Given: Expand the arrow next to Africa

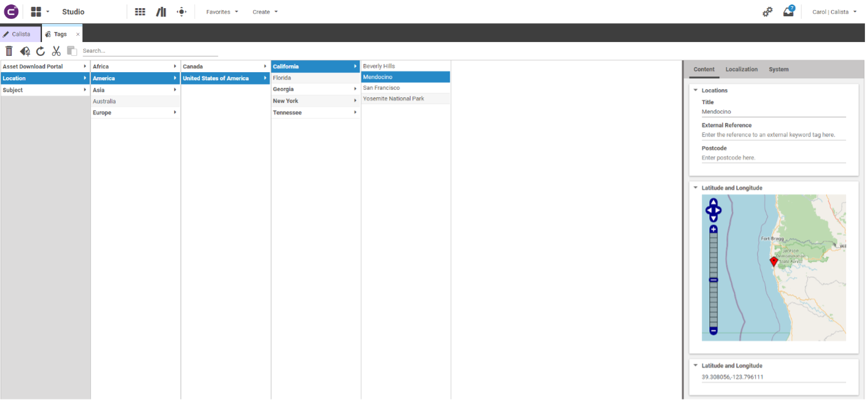Looking at the screenshot, I should coord(175,66).
